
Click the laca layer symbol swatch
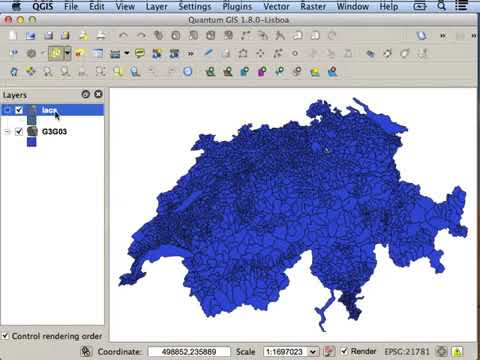[32, 120]
